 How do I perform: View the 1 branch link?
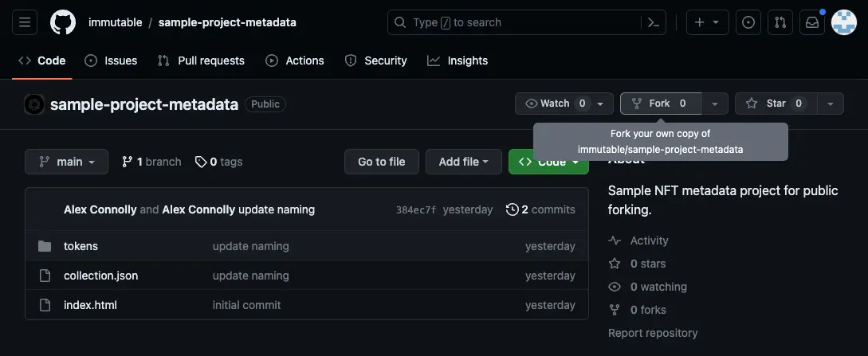coord(151,162)
